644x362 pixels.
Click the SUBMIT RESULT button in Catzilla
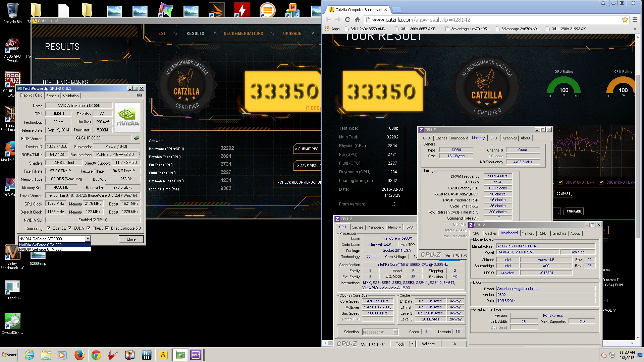(x=307, y=149)
